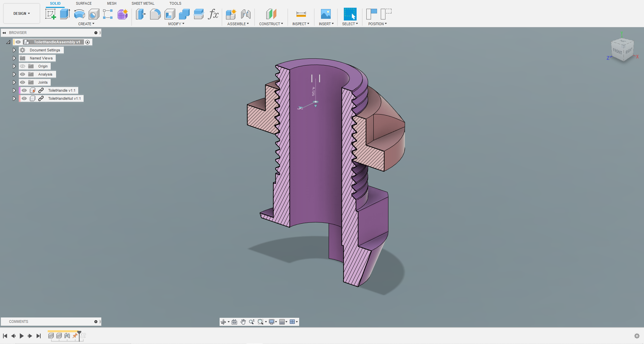
Task: Open the Change Parameters fx icon
Action: pyautogui.click(x=213, y=14)
